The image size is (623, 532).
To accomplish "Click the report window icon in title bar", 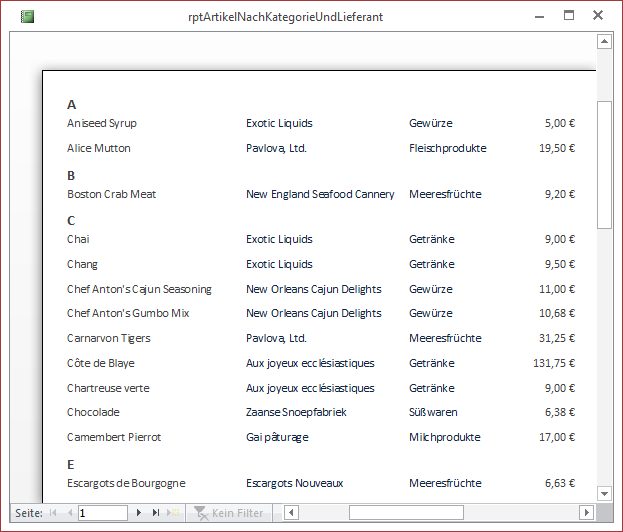I will click(x=27, y=17).
